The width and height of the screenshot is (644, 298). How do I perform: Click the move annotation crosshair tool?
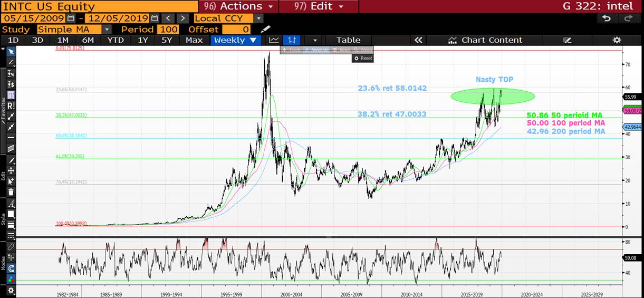pyautogui.click(x=11, y=171)
